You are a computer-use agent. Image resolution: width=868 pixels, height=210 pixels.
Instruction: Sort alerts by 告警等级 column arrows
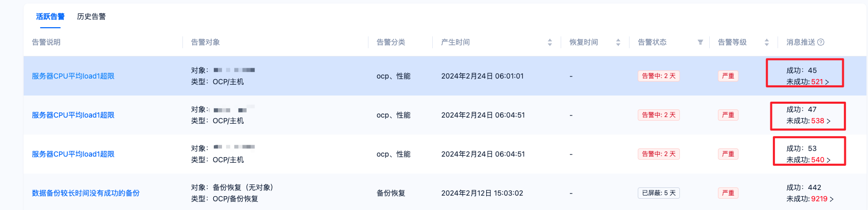pos(767,42)
